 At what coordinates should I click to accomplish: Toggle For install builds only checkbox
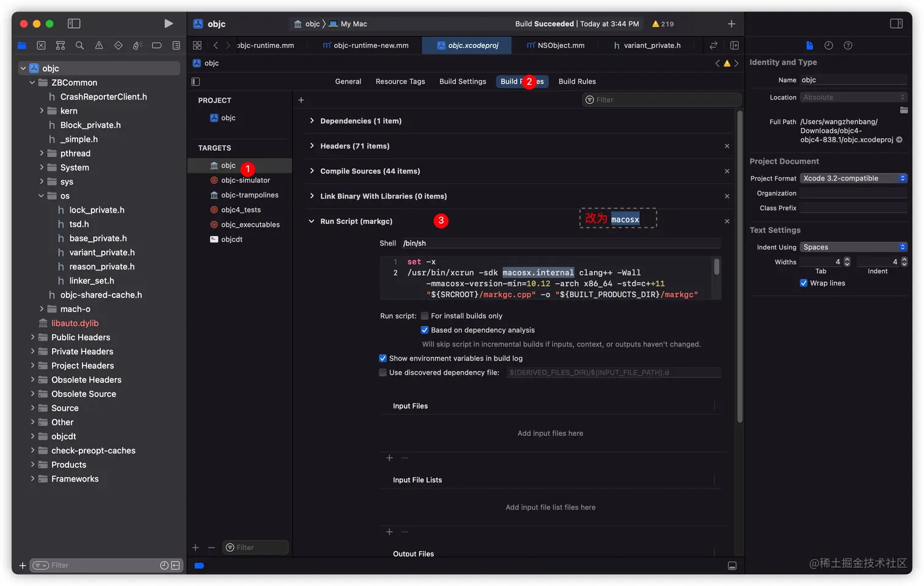point(425,316)
